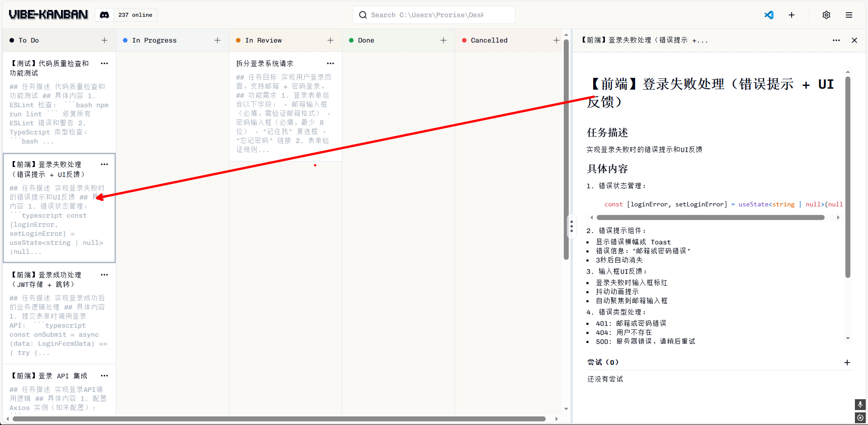Viewport: 868px width, 425px height.
Task: Click the Cancelled column header
Action: tap(489, 40)
